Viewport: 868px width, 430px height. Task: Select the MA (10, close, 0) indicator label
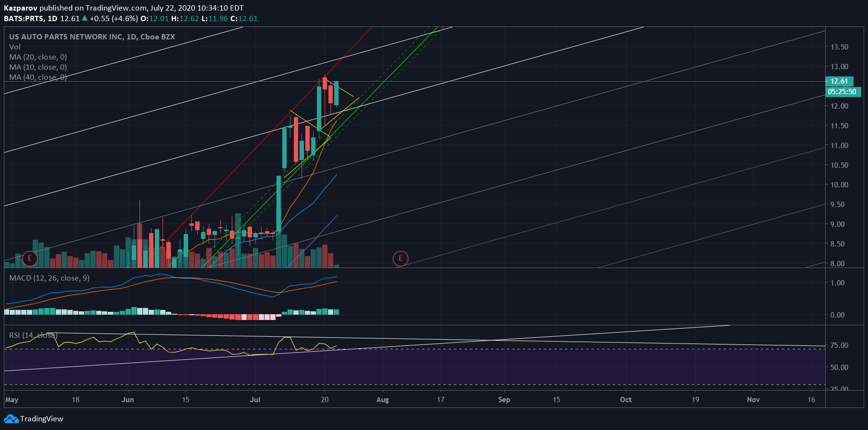(38, 67)
